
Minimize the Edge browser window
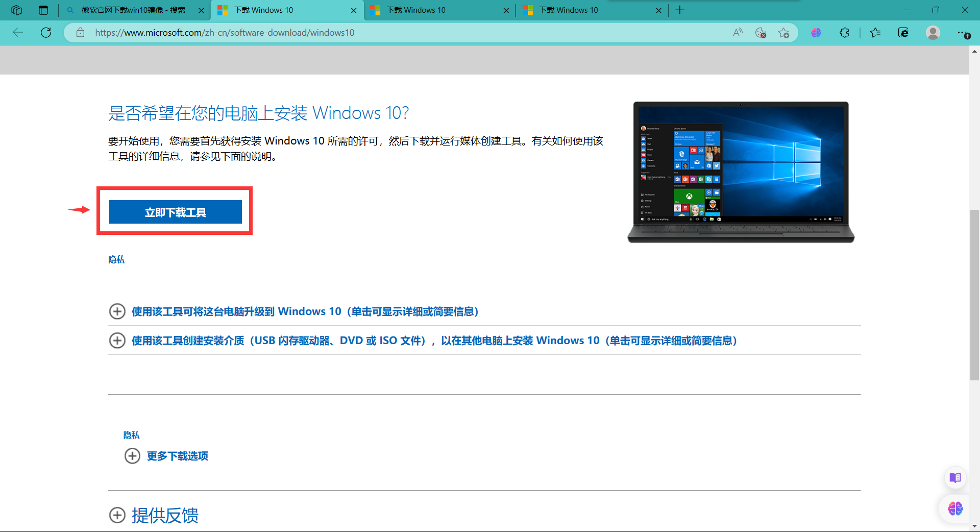pyautogui.click(x=906, y=10)
